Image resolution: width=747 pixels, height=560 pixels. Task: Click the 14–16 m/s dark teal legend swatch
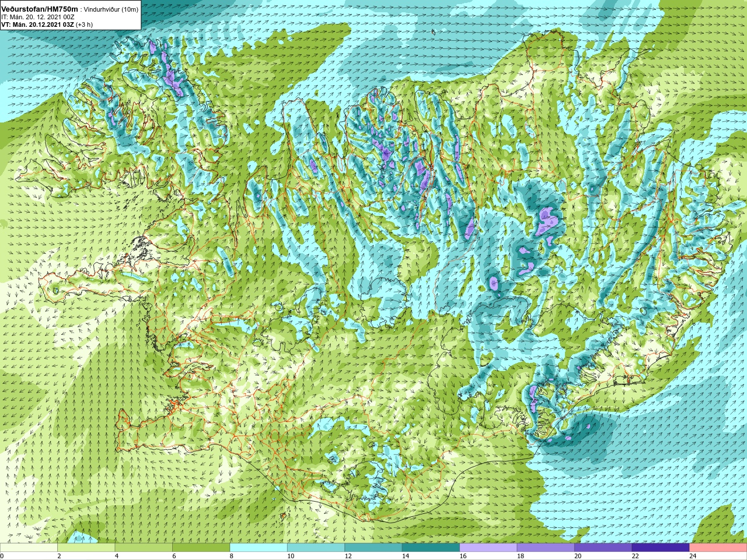pos(431,548)
